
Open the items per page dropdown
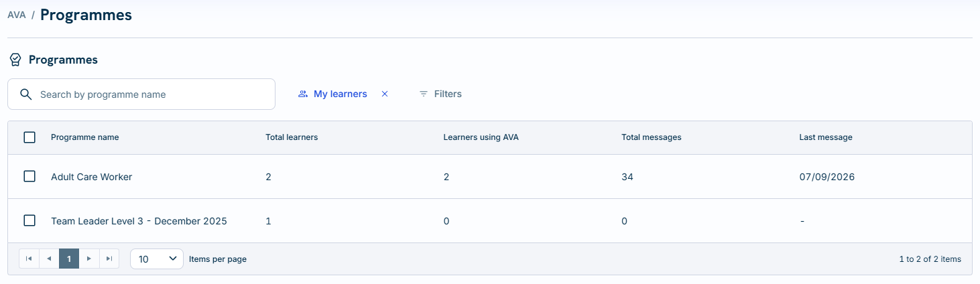(x=157, y=259)
